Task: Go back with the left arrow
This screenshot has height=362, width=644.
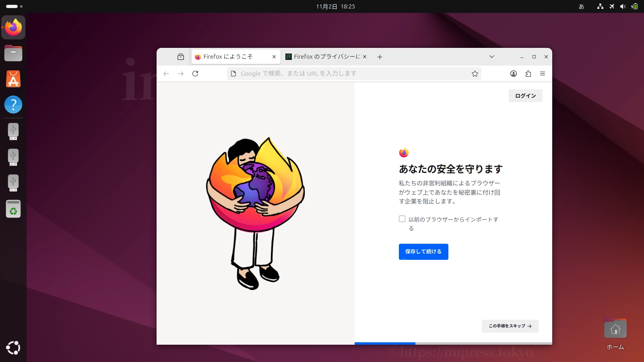Action: (x=166, y=74)
